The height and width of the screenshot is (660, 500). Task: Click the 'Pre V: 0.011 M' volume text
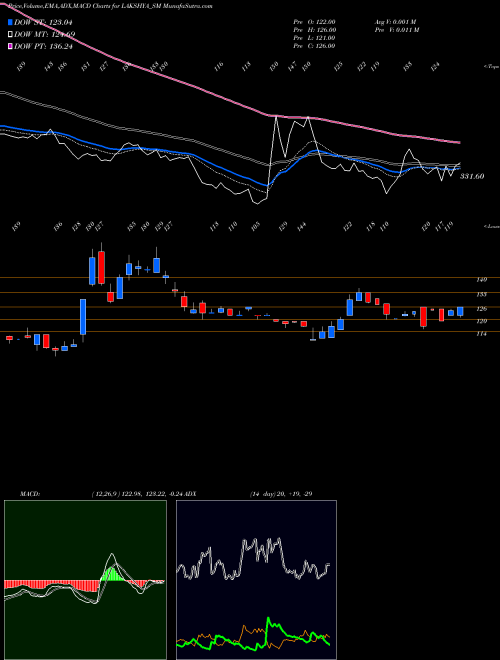click(396, 30)
